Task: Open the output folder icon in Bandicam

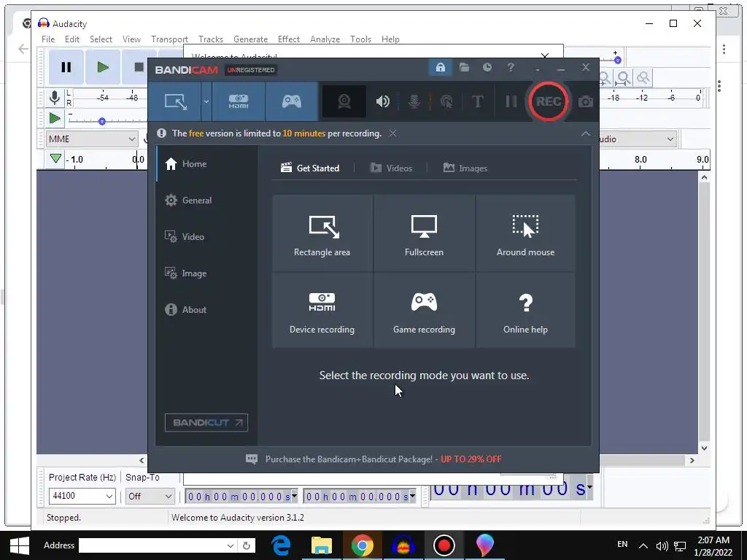Action: tap(464, 68)
